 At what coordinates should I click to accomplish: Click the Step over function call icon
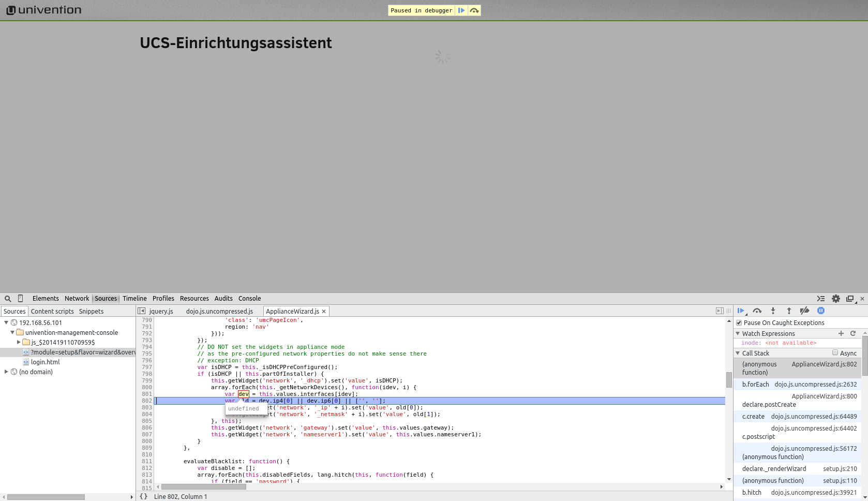coord(757,311)
